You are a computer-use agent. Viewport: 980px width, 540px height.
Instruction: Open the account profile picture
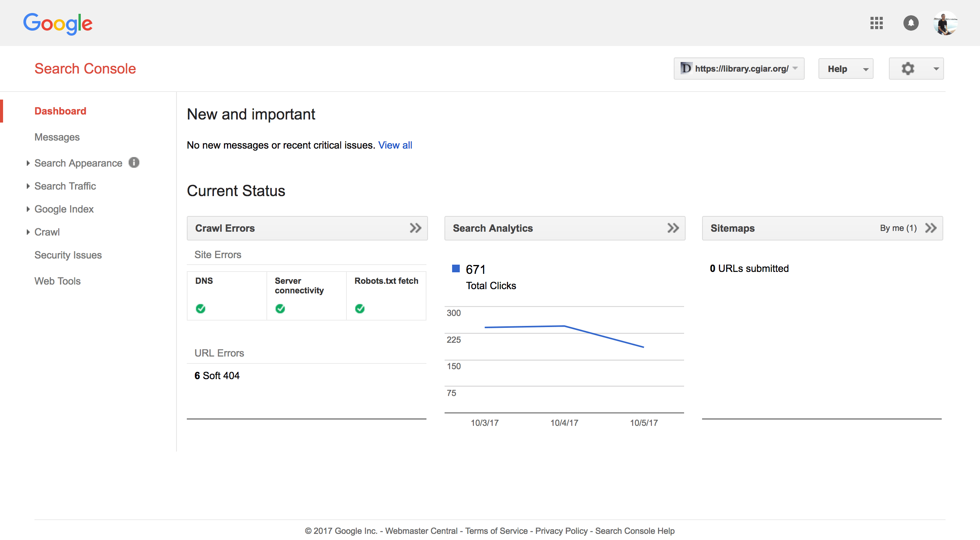[x=945, y=23]
